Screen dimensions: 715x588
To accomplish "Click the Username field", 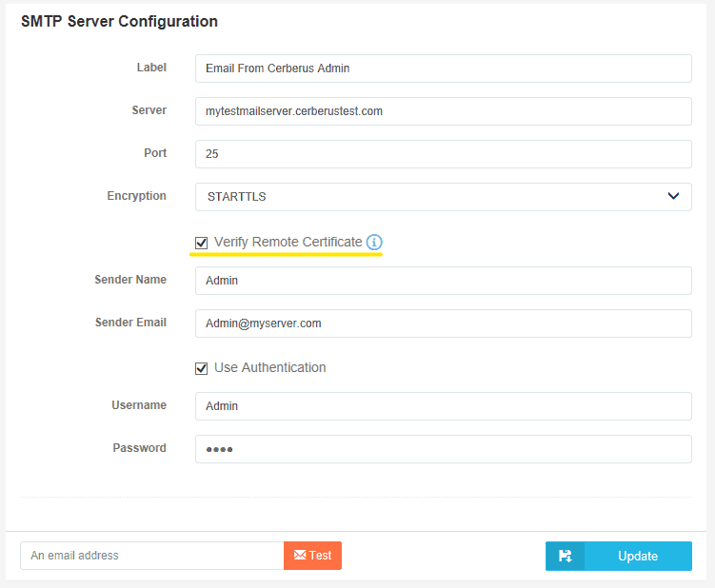I will click(x=444, y=406).
